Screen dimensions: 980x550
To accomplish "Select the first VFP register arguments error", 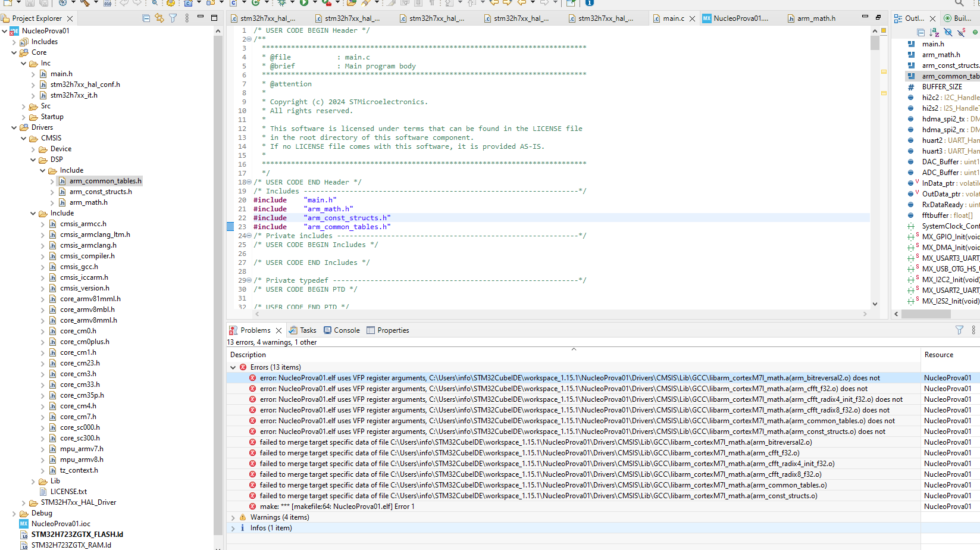I will (x=417, y=377).
